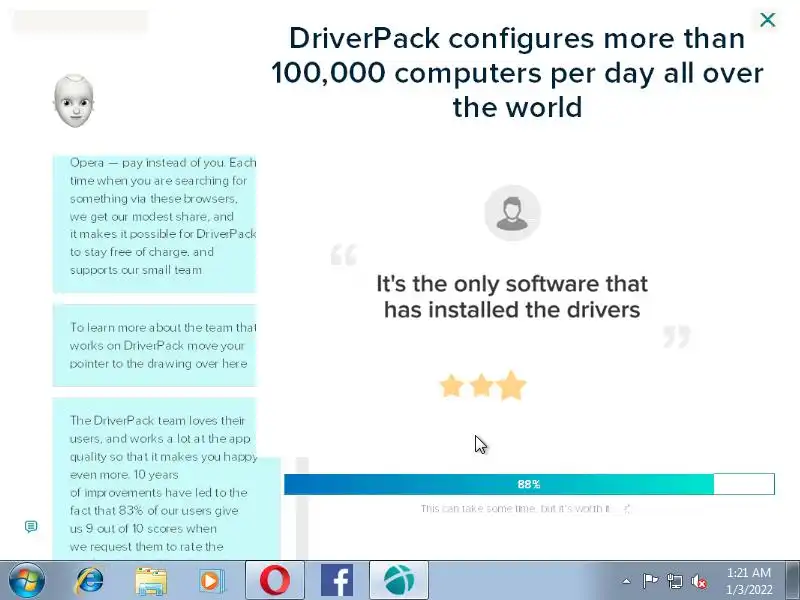Open the Action Center flag icon
Viewport: 800px width, 600px height.
[x=650, y=581]
